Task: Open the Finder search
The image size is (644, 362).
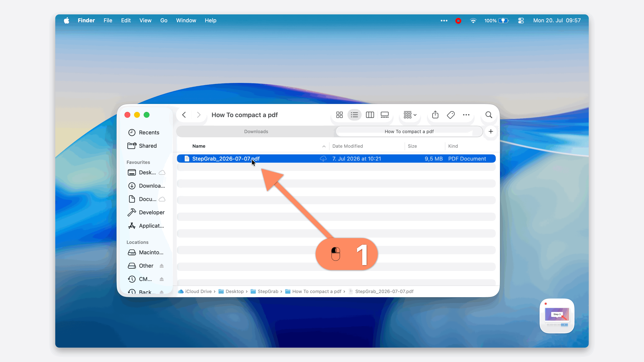Action: (x=489, y=115)
